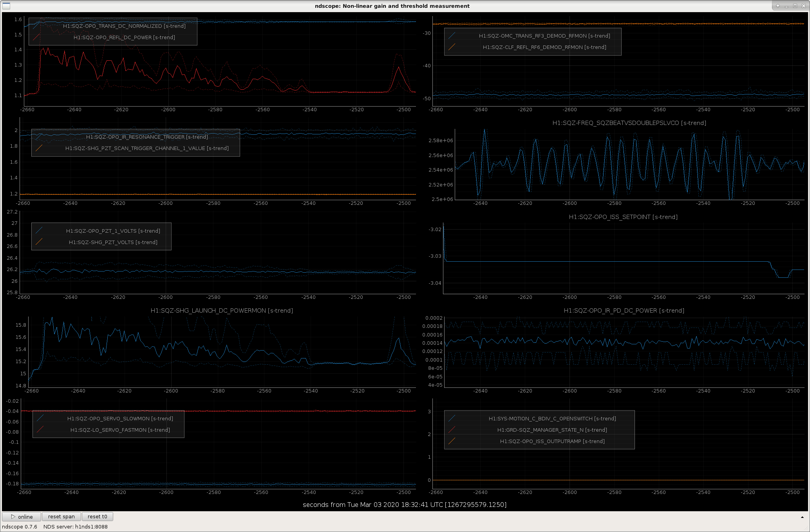Viewport: 810px width, 532px height.
Task: Click orange swatch for CLF_REFL_RF6_DEMOD_RFMON legend
Action: coord(452,47)
